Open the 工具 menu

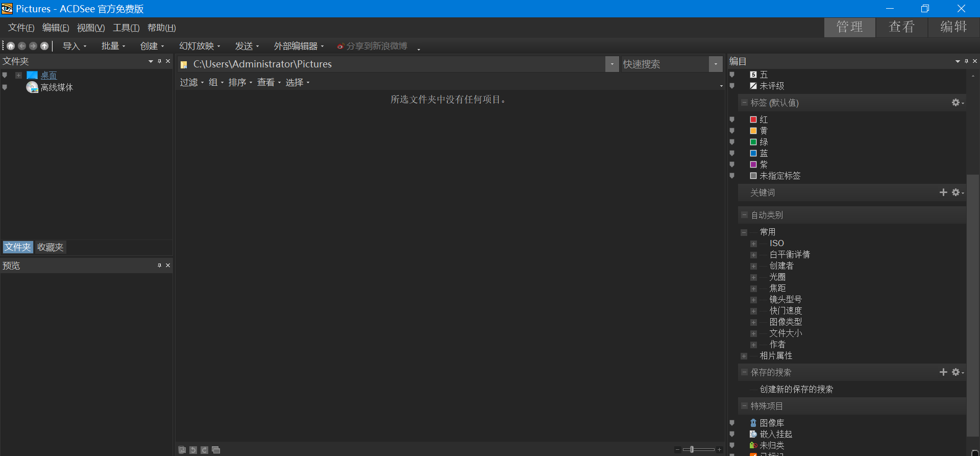126,28
